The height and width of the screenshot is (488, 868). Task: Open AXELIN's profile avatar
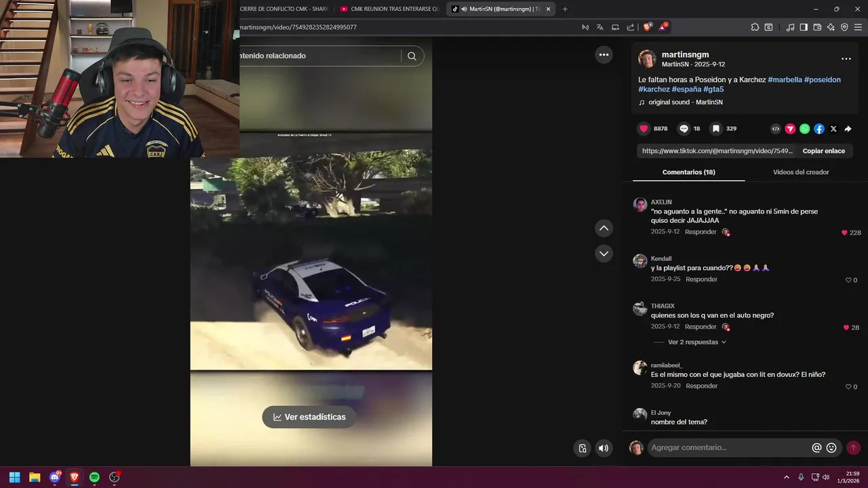(x=639, y=205)
